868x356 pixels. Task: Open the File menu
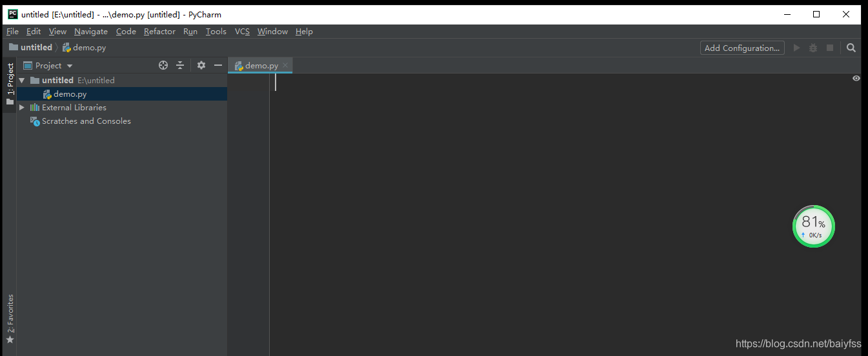pos(12,31)
